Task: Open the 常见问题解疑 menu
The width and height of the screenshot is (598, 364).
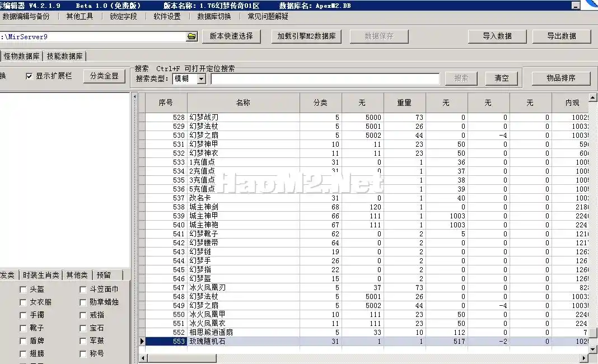Action: tap(268, 16)
